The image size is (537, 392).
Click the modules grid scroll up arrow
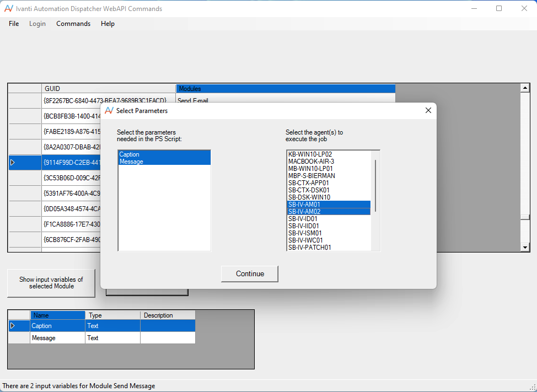525,88
